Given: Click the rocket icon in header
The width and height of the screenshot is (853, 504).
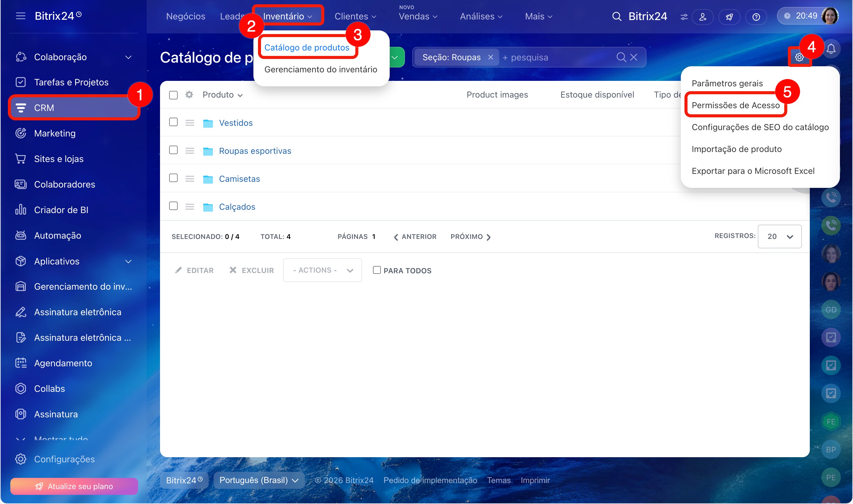Looking at the screenshot, I should click(729, 17).
